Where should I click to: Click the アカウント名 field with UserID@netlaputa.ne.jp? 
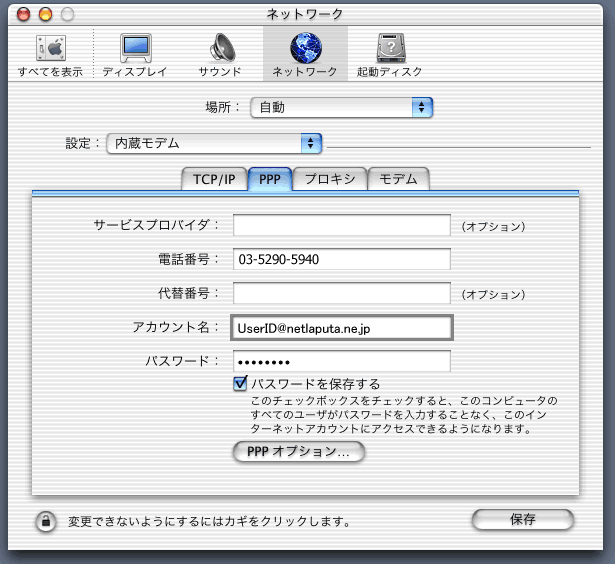point(342,327)
